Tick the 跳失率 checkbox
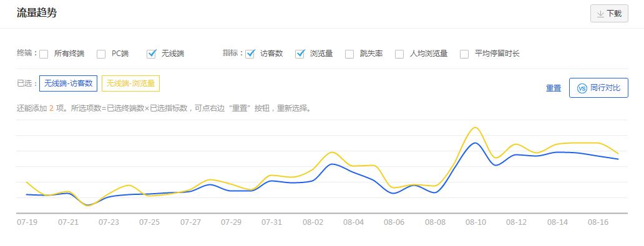The height and width of the screenshot is (246, 644). click(x=349, y=54)
